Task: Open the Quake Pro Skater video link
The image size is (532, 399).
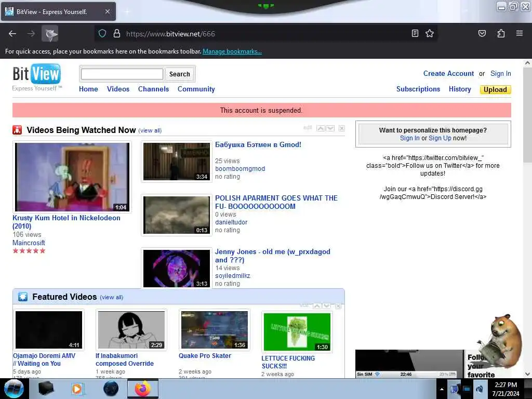Action: click(205, 355)
